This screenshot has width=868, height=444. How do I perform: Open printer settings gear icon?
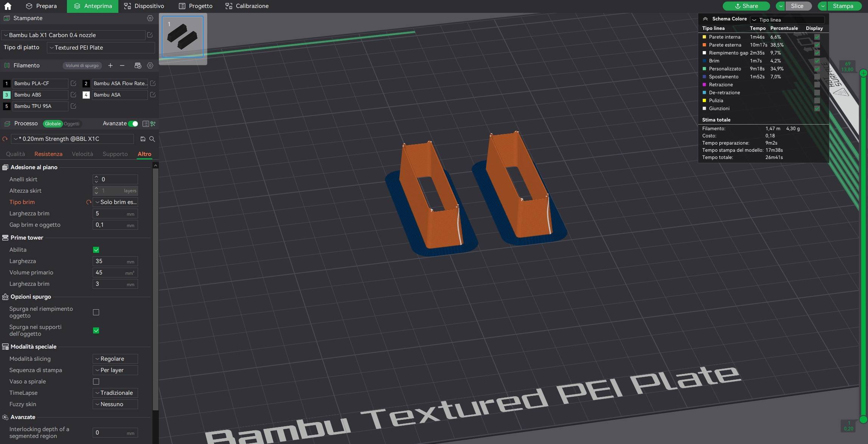[150, 18]
